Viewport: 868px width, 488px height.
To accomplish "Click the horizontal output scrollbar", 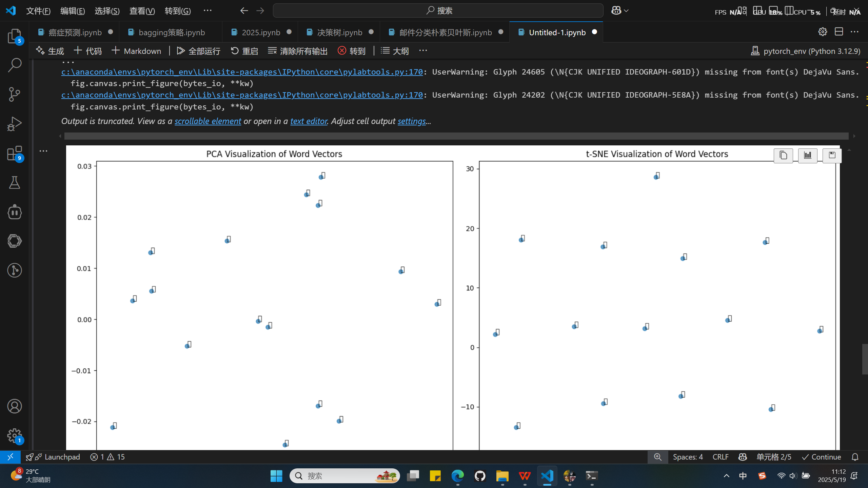I will [x=456, y=136].
